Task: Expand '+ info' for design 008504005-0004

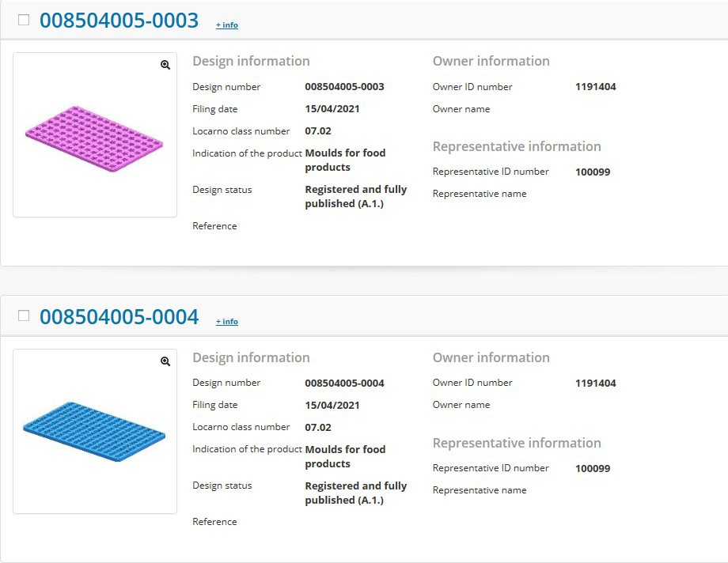Action: click(x=227, y=322)
